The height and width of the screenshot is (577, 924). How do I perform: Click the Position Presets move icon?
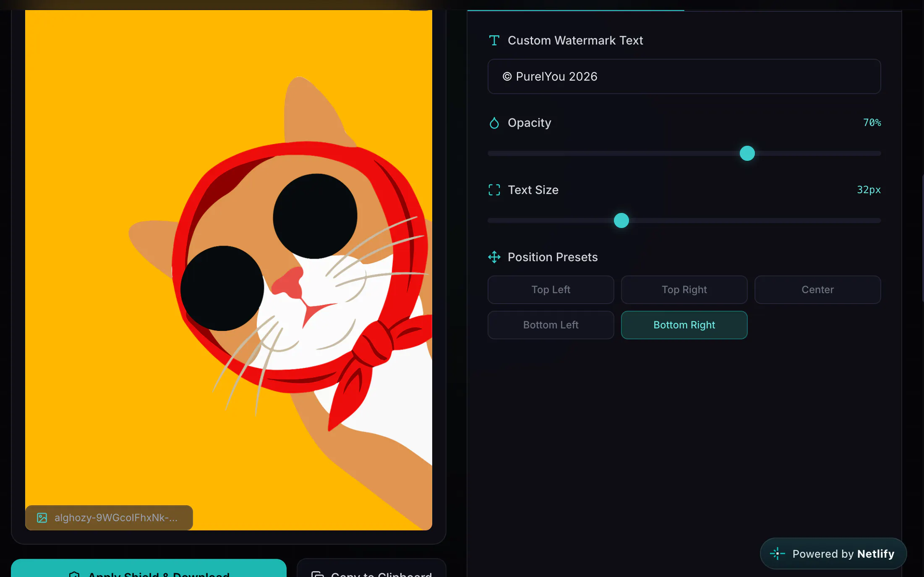pyautogui.click(x=494, y=257)
